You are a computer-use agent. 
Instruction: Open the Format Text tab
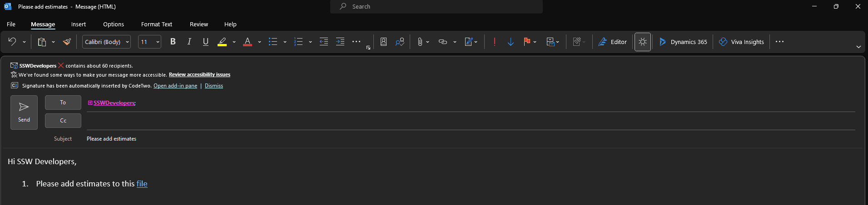157,24
